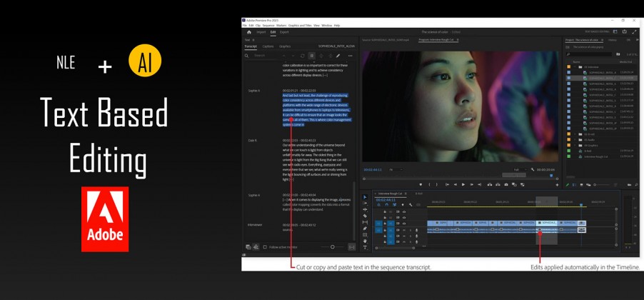This screenshot has width=644, height=300.
Task: Open the Workspaces icon in the header
Action: coord(615,31)
